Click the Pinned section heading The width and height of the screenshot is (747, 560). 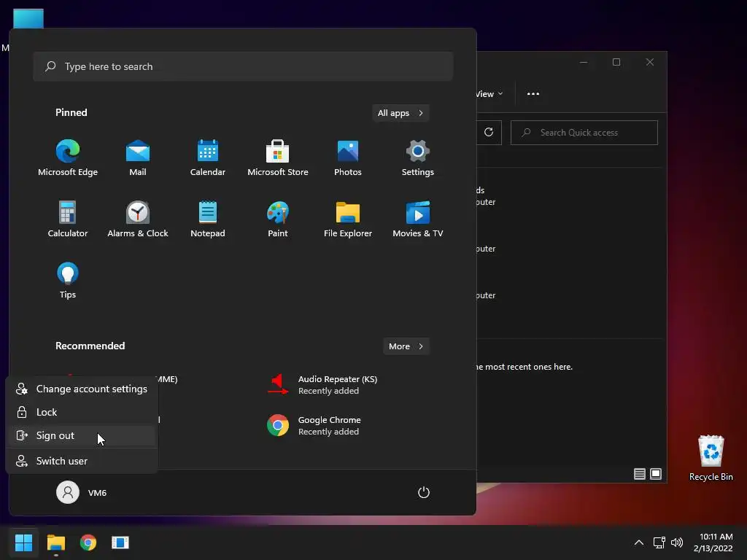click(x=71, y=112)
